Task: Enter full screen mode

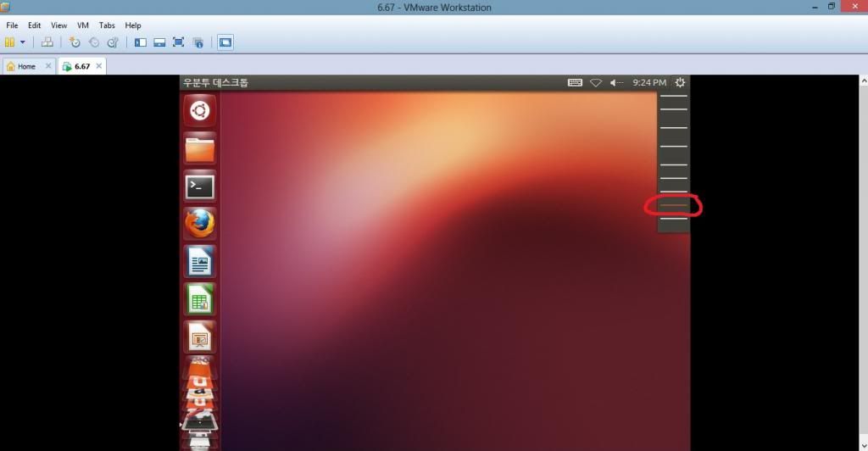Action: (x=178, y=42)
